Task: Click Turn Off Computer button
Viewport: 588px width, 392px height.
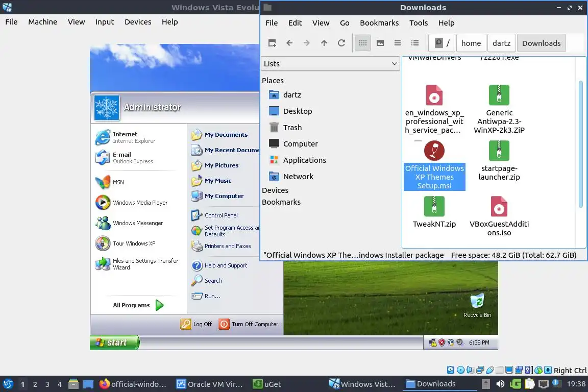Action: 249,324
